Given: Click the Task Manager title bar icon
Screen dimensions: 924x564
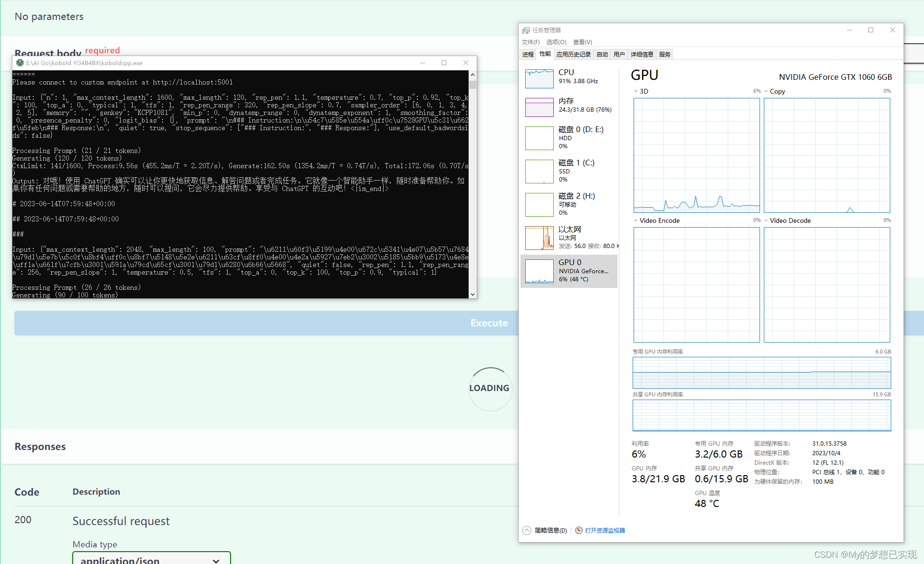Looking at the screenshot, I should pos(526,30).
